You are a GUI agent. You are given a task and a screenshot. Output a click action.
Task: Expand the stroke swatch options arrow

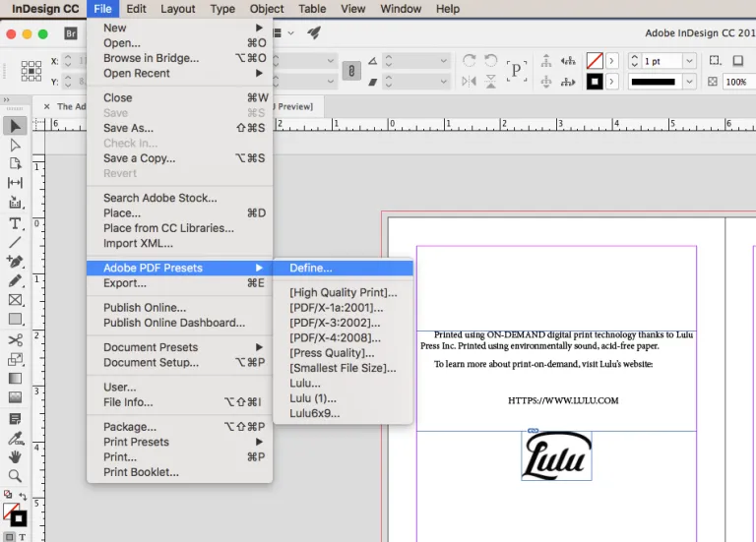(612, 82)
